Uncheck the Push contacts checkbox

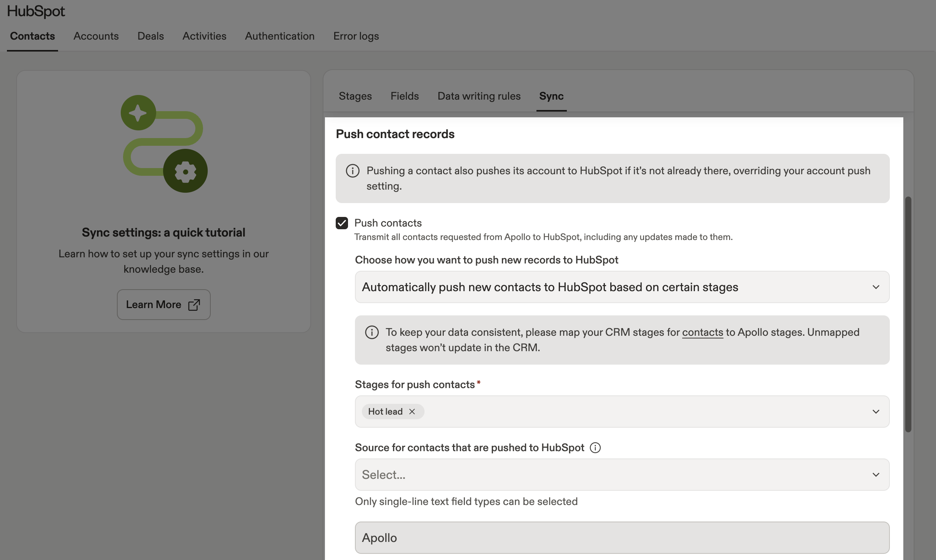(342, 223)
